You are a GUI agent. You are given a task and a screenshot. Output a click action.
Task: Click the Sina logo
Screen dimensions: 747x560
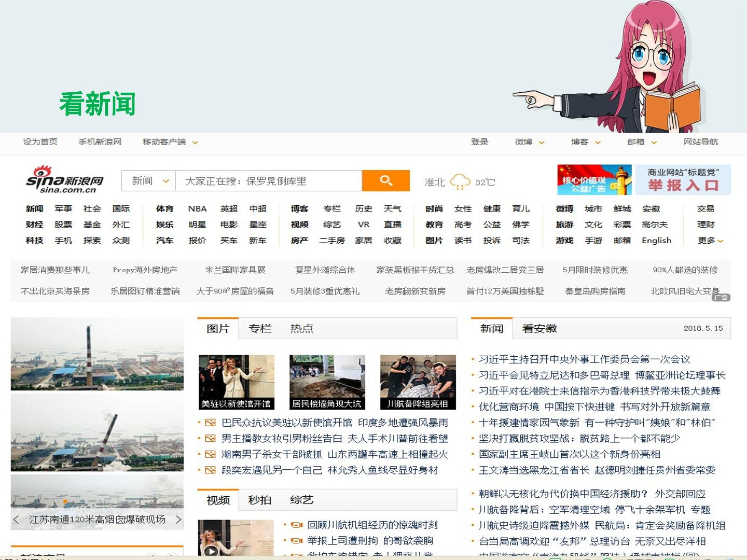(65, 180)
